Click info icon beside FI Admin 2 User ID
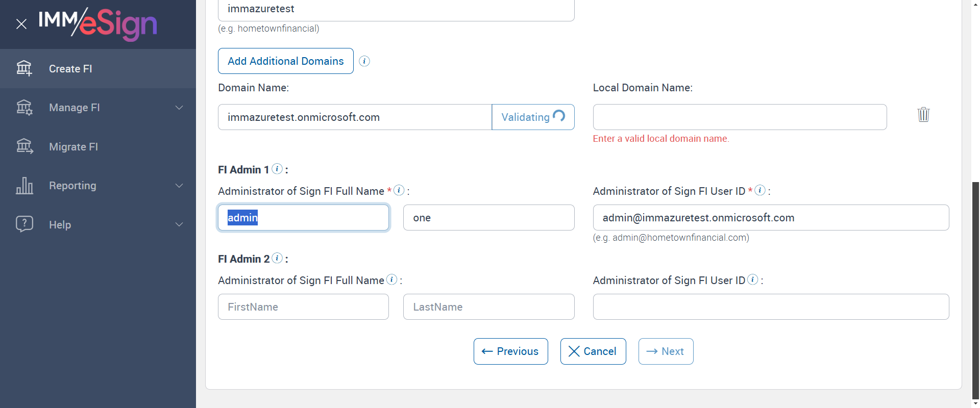Image resolution: width=980 pixels, height=408 pixels. [x=753, y=279]
